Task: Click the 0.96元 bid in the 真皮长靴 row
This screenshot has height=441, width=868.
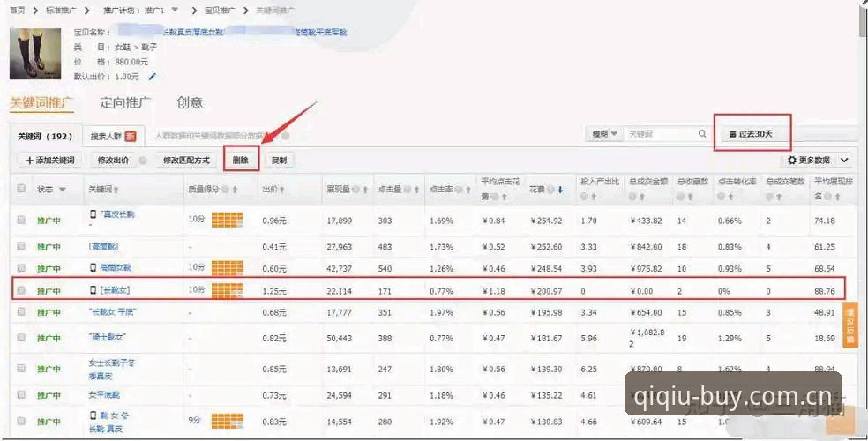Action: [x=274, y=220]
